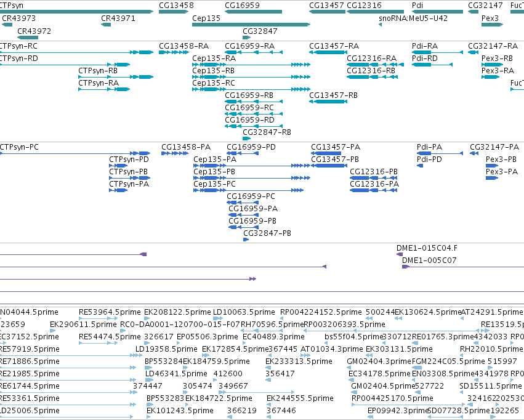
Task: Click the teal CG12316 gene bar
Action: coord(375,12)
